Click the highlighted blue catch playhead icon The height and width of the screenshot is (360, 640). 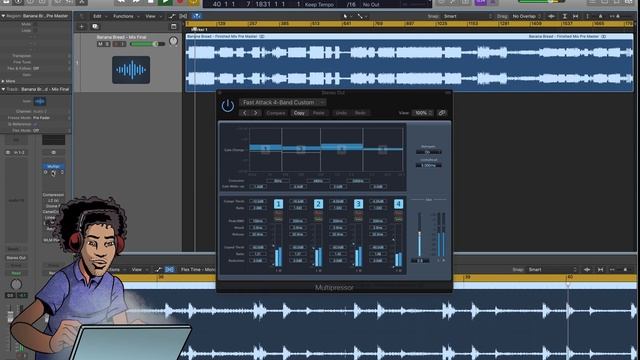point(196,16)
